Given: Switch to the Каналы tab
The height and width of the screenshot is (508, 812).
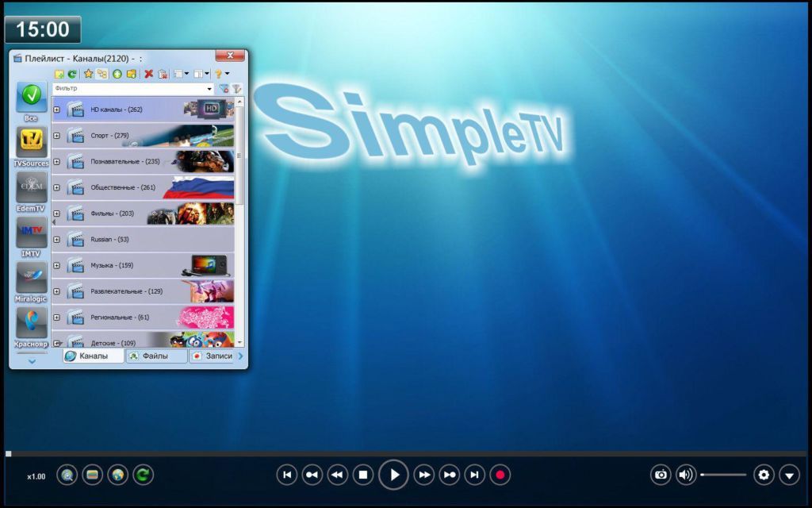Looking at the screenshot, I should pyautogui.click(x=94, y=356).
